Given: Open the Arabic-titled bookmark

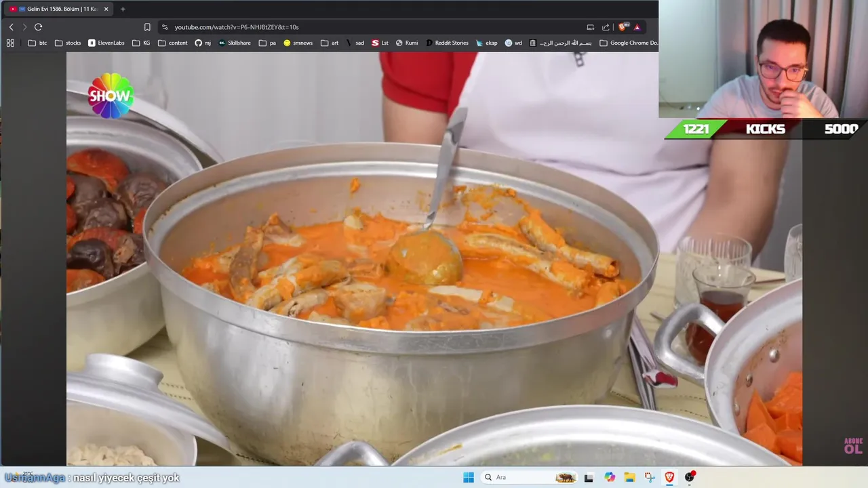Looking at the screenshot, I should click(561, 43).
